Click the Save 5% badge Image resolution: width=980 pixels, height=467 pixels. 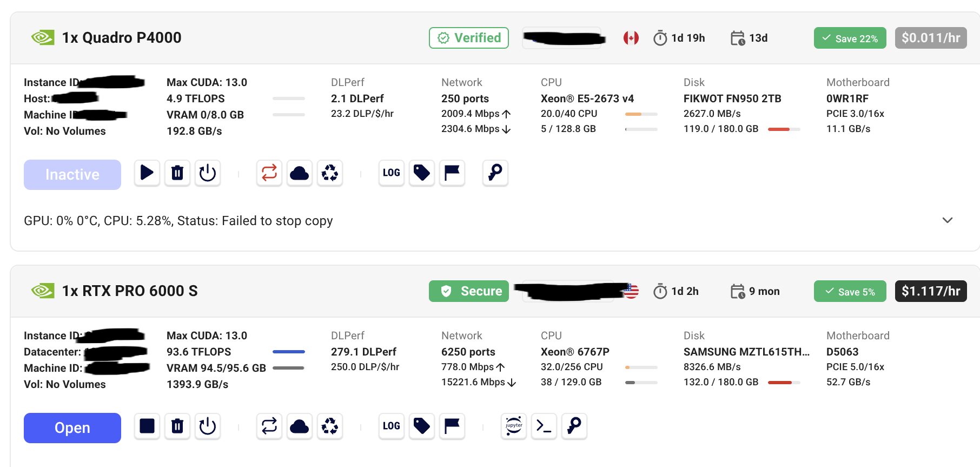coord(850,291)
